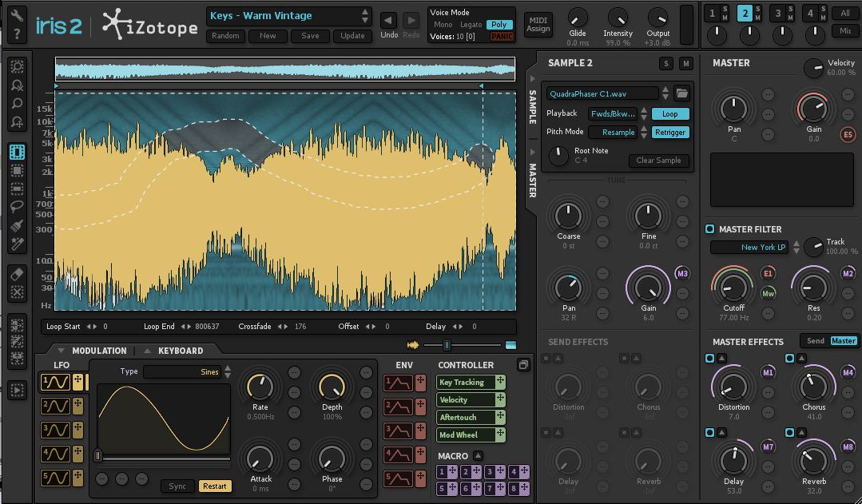The width and height of the screenshot is (862, 504).
Task: Toggle the master Distortion effect power switch
Action: point(709,359)
